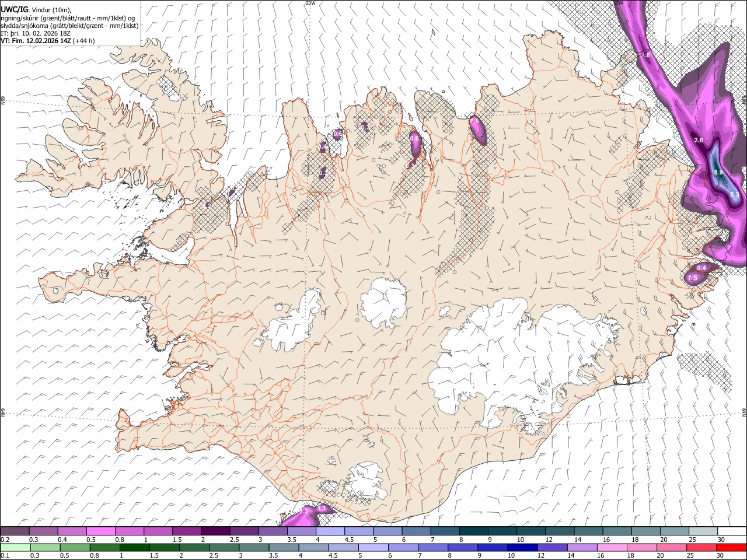The width and height of the screenshot is (747, 560).
Task: Click the "20" tick label on the snow scale
Action: [664, 540]
